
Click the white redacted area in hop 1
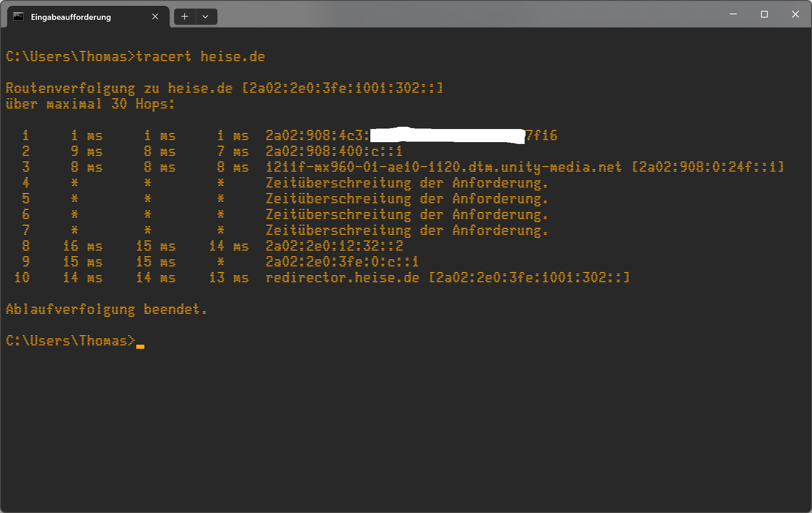[448, 135]
